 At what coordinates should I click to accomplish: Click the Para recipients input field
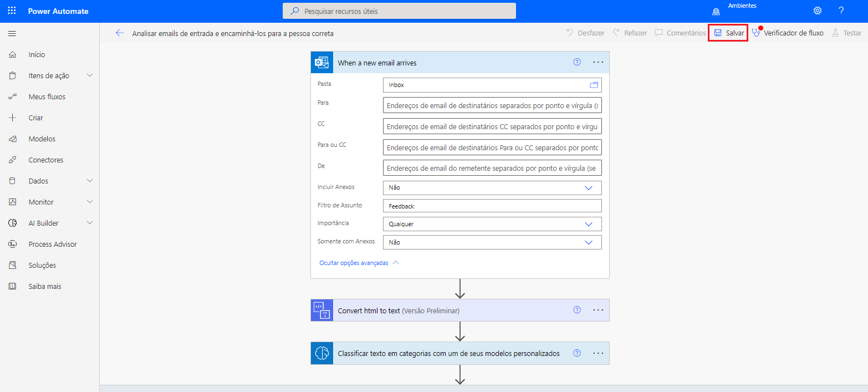click(492, 105)
